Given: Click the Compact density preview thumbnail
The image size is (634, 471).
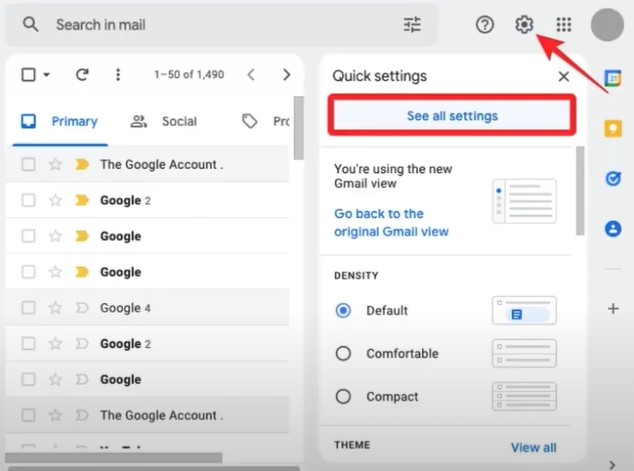Looking at the screenshot, I should (x=524, y=396).
